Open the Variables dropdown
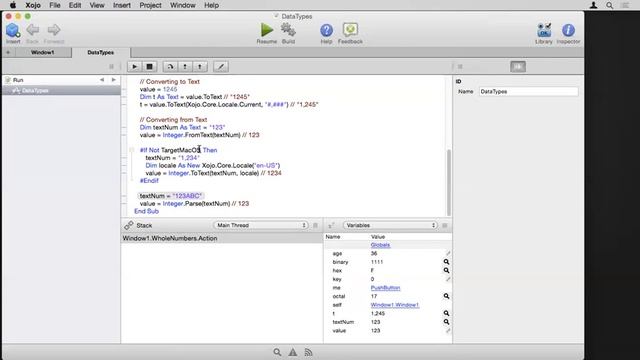The image size is (640, 360). (390, 225)
